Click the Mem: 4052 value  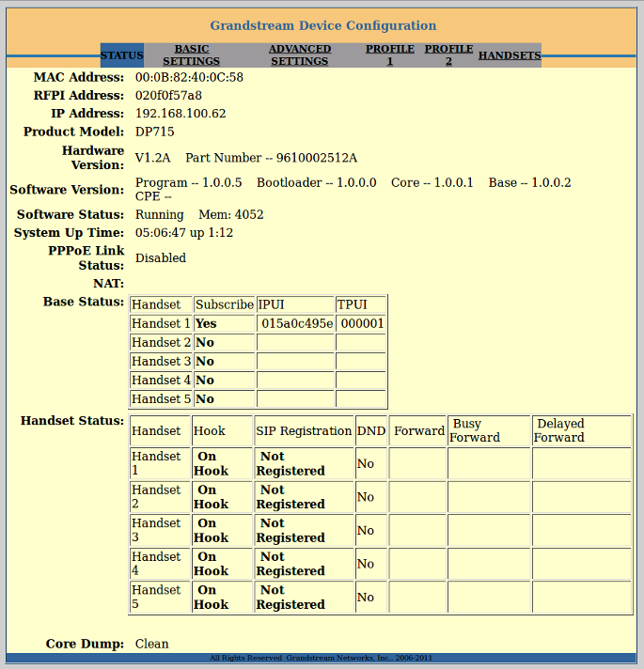click(231, 214)
